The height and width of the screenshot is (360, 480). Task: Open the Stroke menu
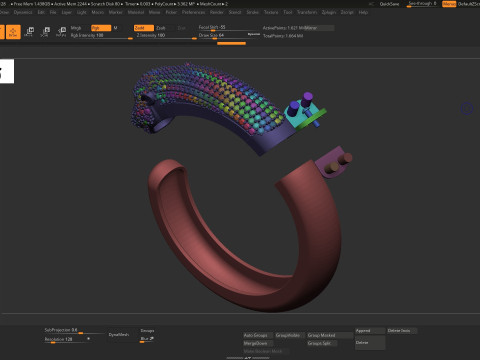(253, 12)
